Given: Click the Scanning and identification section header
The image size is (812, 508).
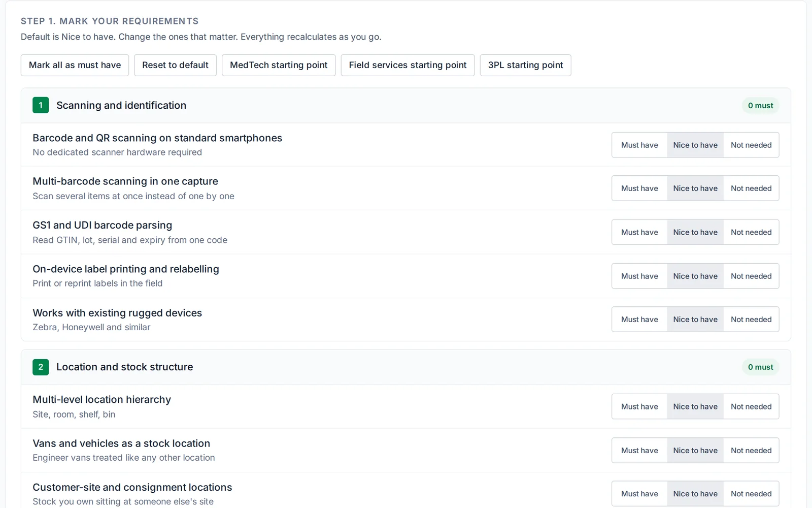Looking at the screenshot, I should point(405,105).
